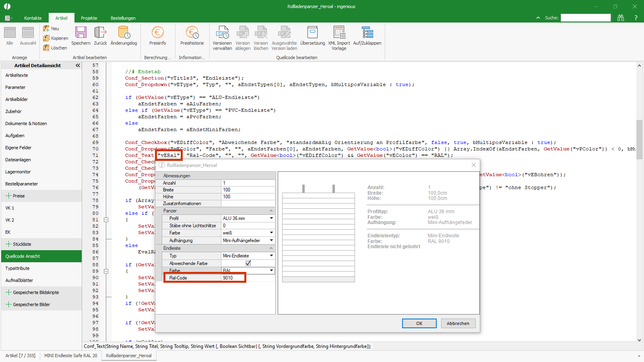Uncheck the Abweichende Farbe checkbox

coord(248,263)
